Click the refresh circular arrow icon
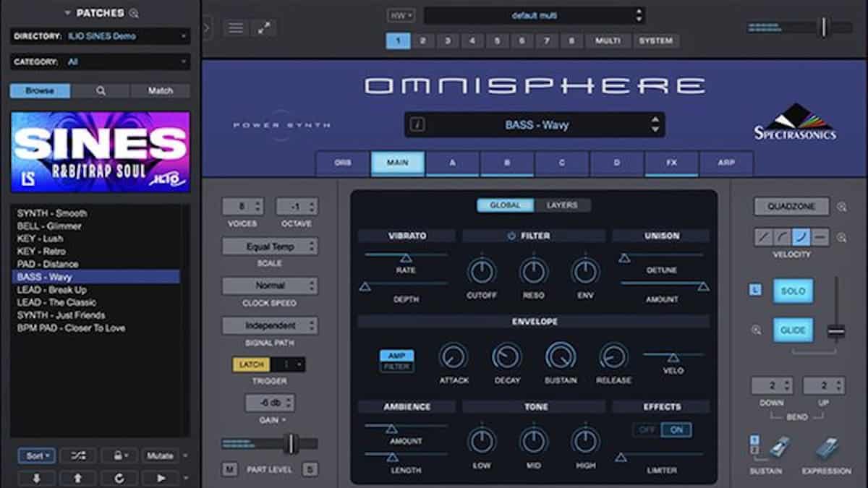The image size is (868, 488). 118,478
